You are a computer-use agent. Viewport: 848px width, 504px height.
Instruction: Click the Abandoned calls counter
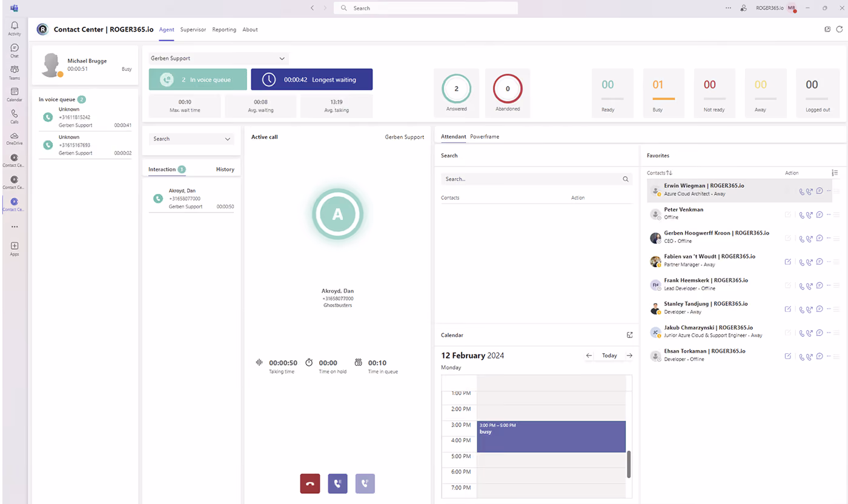pyautogui.click(x=508, y=93)
